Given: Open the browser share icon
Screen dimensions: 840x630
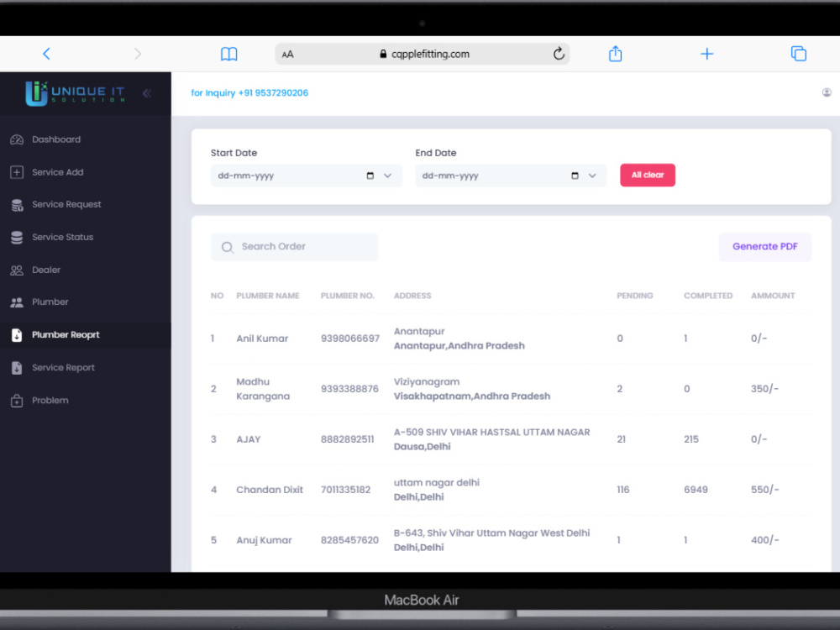Looking at the screenshot, I should pos(616,54).
